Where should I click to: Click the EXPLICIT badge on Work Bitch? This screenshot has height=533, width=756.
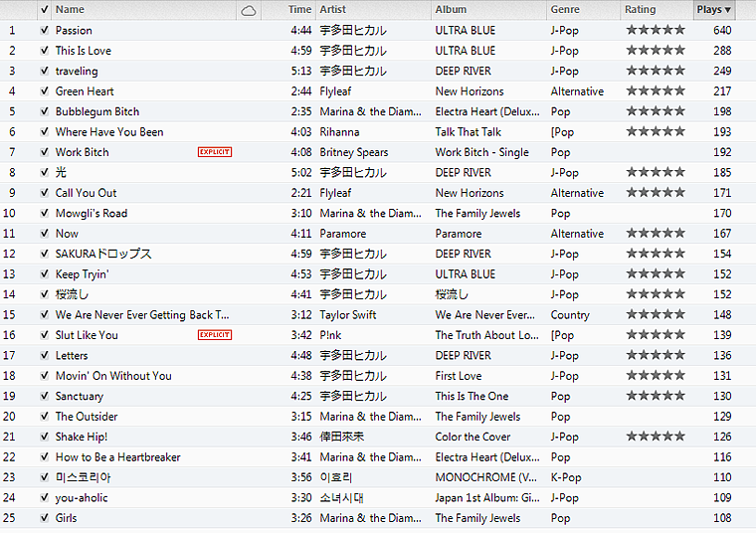click(x=215, y=152)
